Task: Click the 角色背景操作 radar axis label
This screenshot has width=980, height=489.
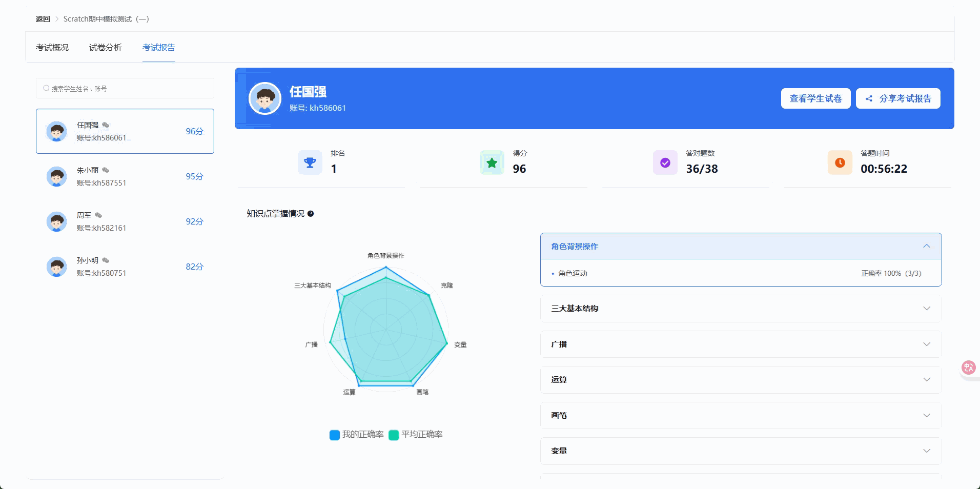Action: 386,255
